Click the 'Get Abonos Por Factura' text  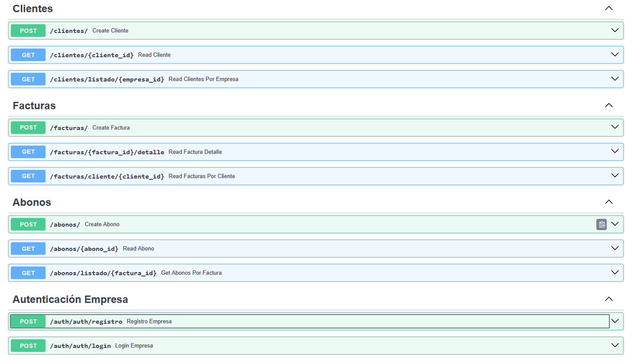click(191, 273)
